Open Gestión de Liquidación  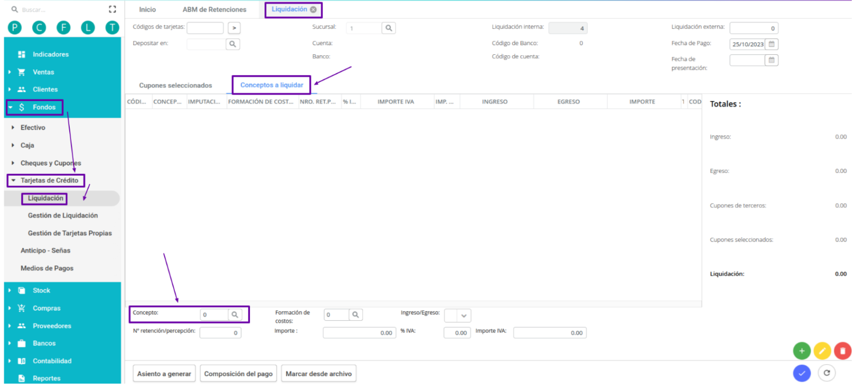point(63,215)
